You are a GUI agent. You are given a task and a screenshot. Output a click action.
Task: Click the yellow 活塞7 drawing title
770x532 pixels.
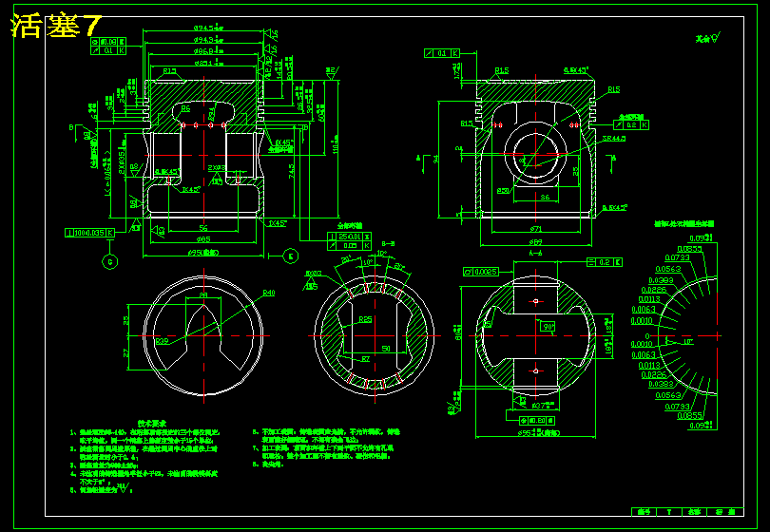click(x=56, y=26)
